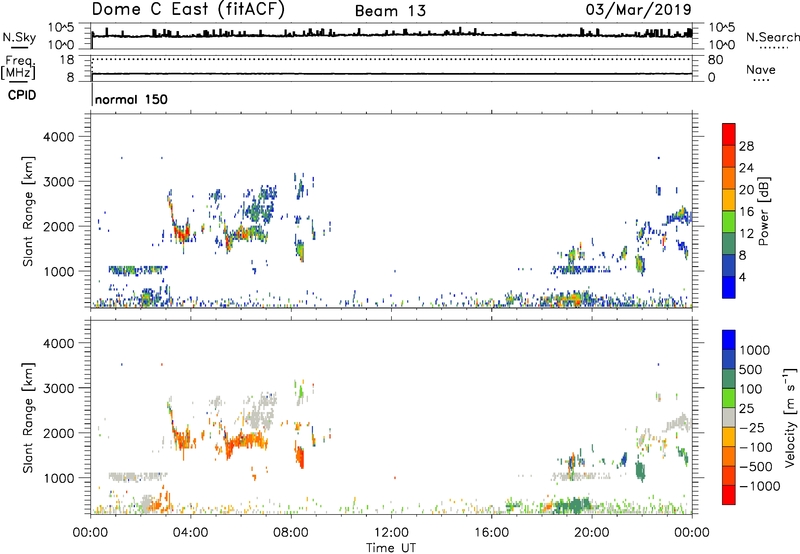Click the '08:00' time tick label
Image resolution: width=800 pixels, height=554 pixels.
[x=291, y=533]
